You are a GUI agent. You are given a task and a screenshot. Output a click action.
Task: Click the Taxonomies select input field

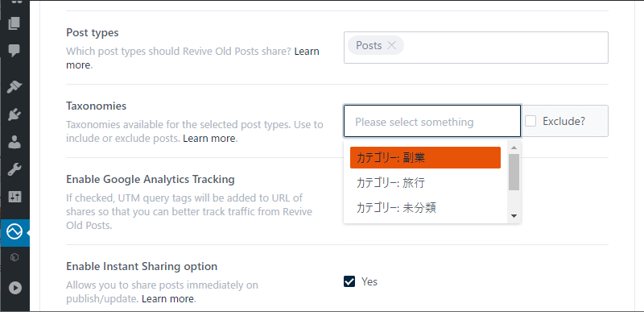pyautogui.click(x=432, y=121)
